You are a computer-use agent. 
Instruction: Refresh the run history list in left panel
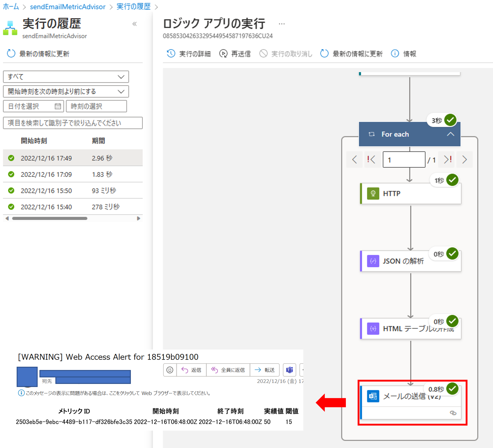click(11, 54)
